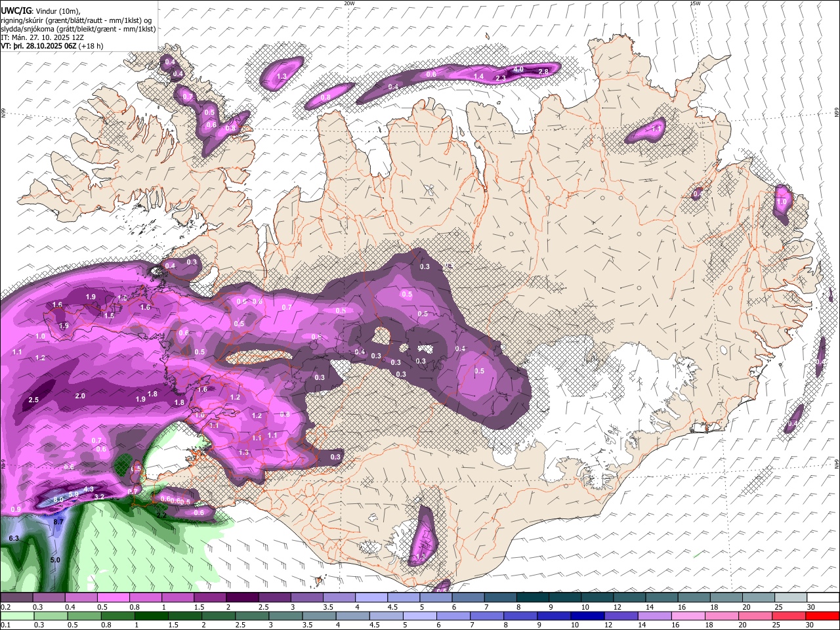Click the 3.2 snowfall value label
840x630 pixels.
click(100, 497)
